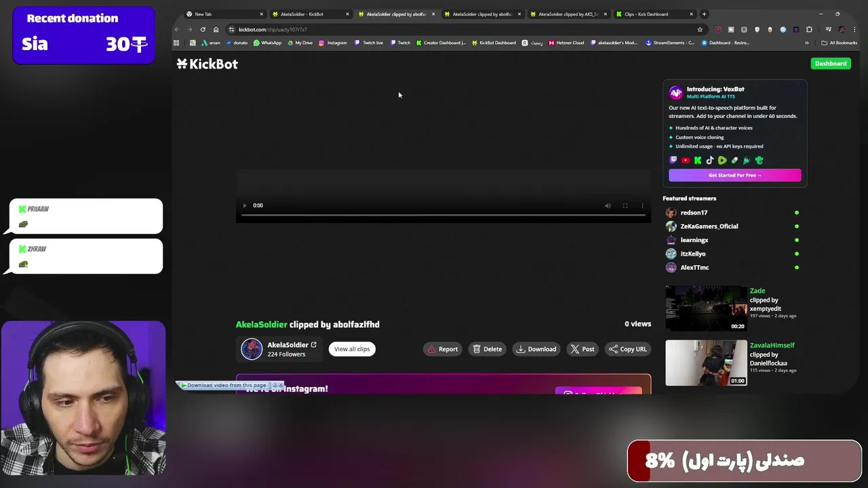Open the external link icon beside AkelaSoldier
Screen dimensions: 868x488
pos(313,345)
